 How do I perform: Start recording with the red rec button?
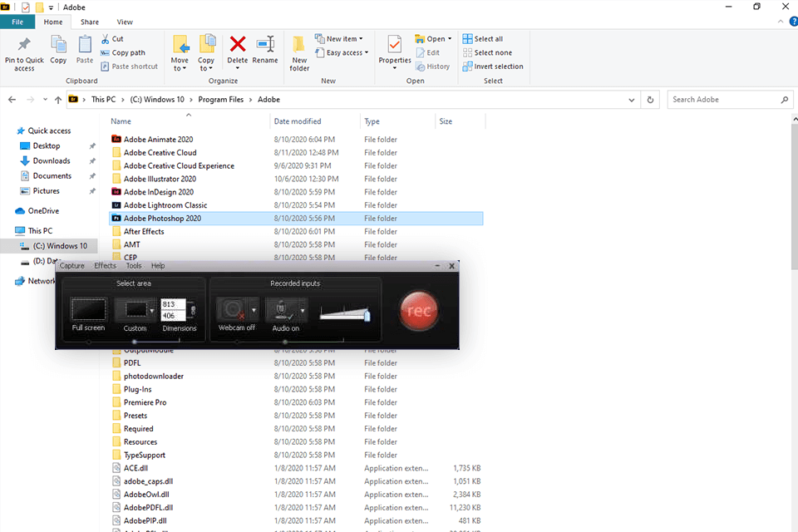coord(419,311)
